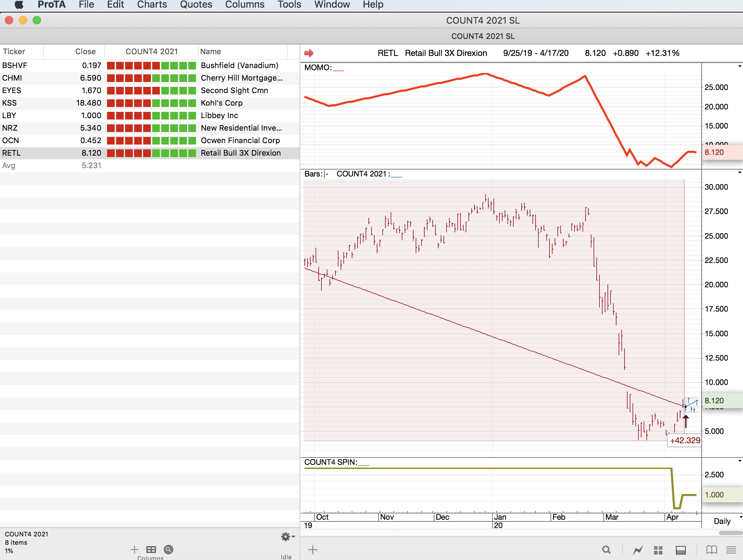This screenshot has height=560, width=743.
Task: Click the line chart style icon
Action: (x=638, y=550)
